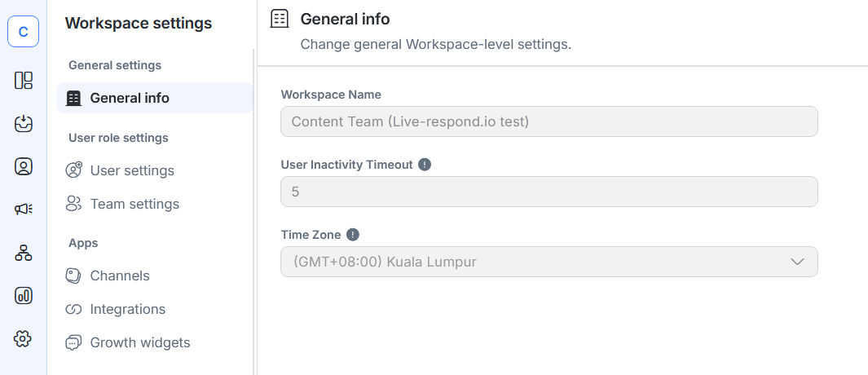Expand the Time Zone dropdown chevron
This screenshot has width=868, height=375.
797,262
